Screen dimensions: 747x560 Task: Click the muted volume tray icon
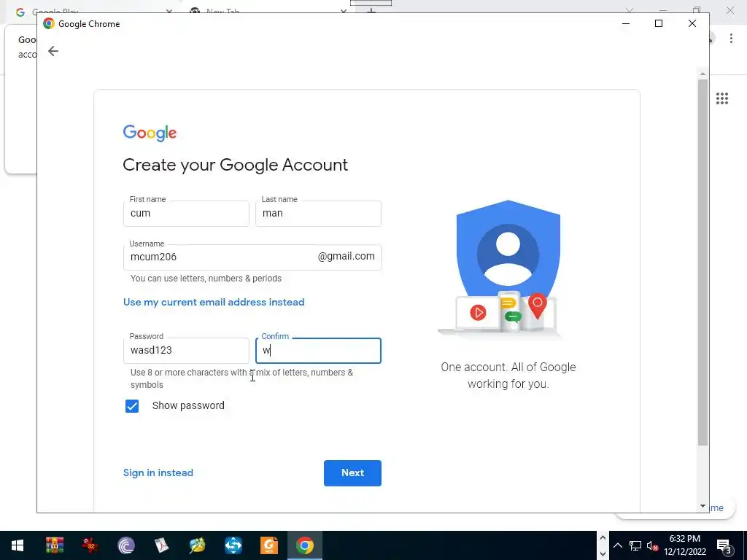[652, 545]
